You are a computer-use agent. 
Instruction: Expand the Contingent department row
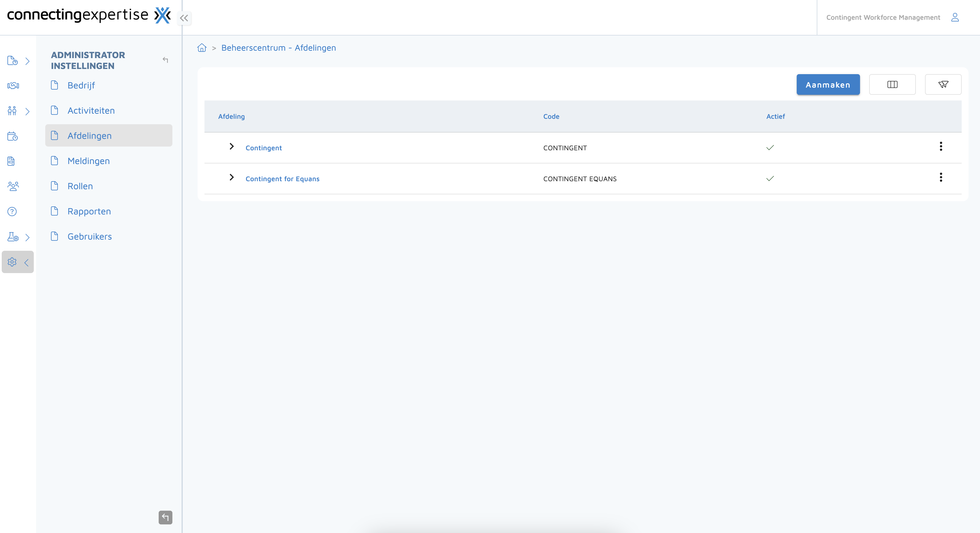click(x=231, y=147)
